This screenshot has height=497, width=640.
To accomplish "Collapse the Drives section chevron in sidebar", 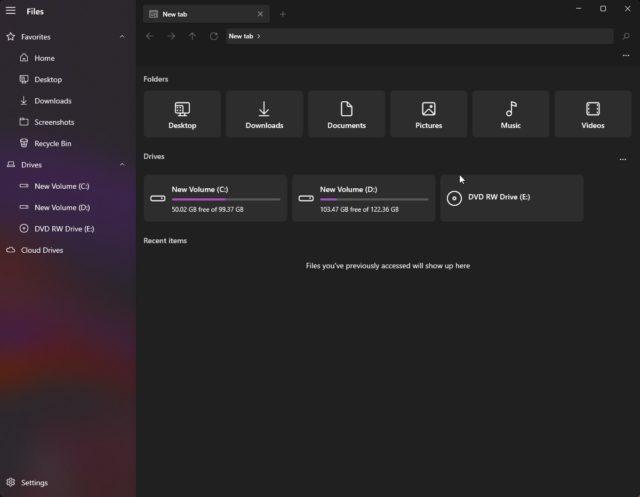I will point(122,164).
